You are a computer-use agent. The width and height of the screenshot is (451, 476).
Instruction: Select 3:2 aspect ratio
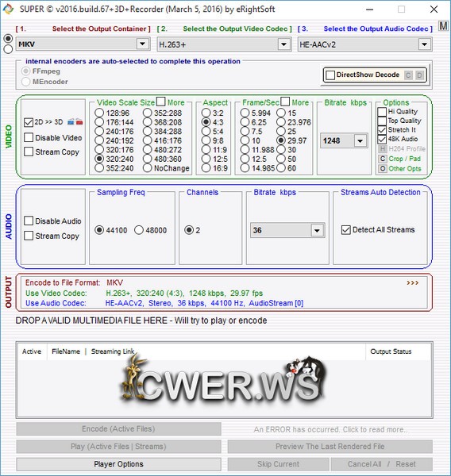pos(206,113)
